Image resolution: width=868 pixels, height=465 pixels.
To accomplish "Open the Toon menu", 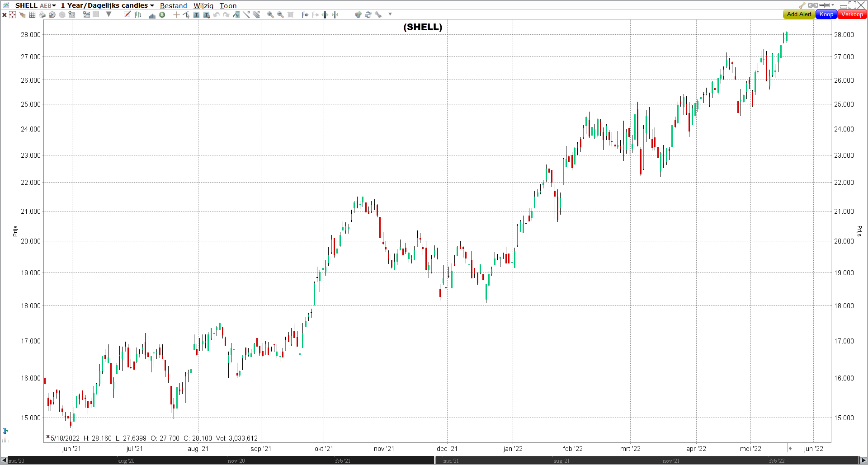I will pos(228,5).
